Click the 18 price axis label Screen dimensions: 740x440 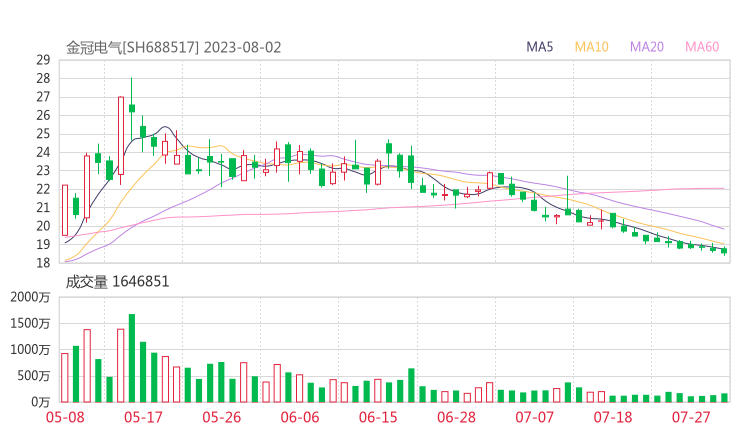pyautogui.click(x=43, y=262)
